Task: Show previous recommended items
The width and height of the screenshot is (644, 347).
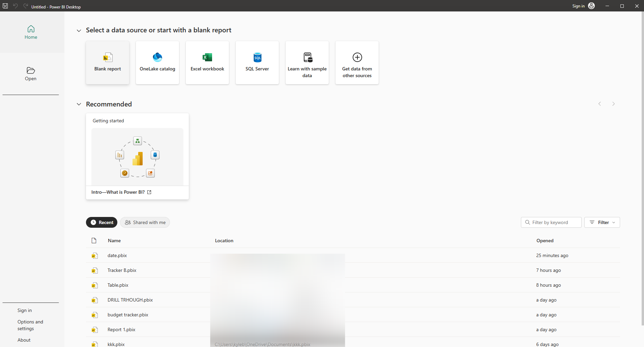Action: click(599, 104)
